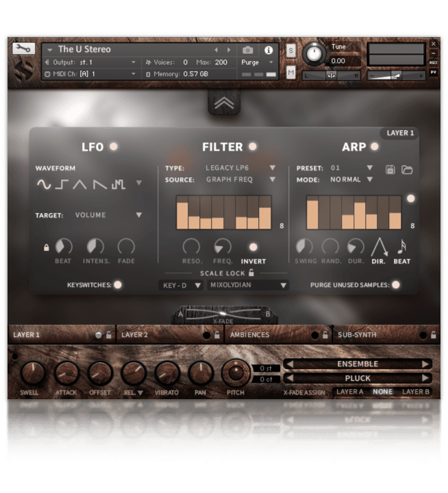
Task: Click the Tune knob
Action: coord(314,54)
